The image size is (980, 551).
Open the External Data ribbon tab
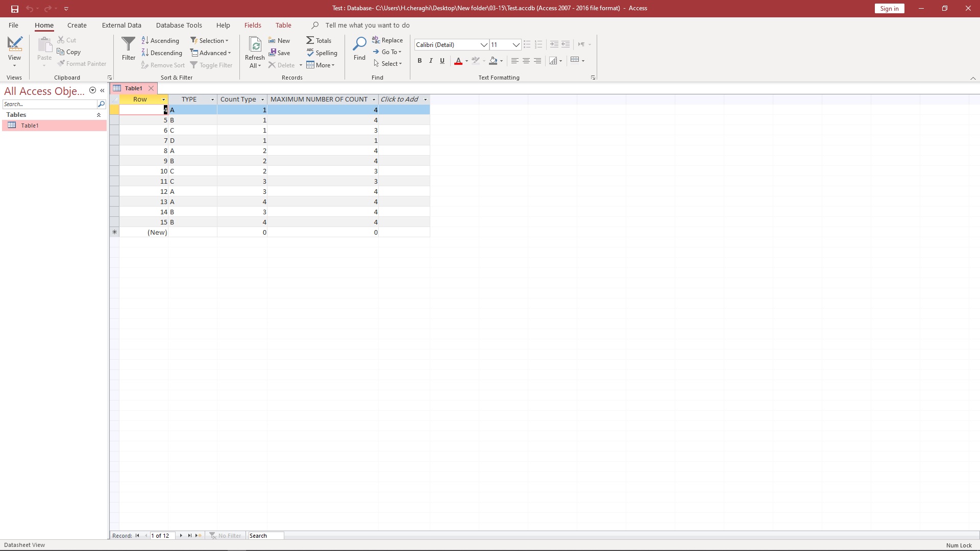coord(121,25)
